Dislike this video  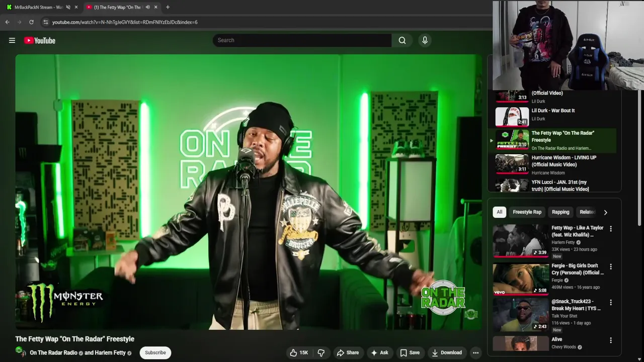pyautogui.click(x=321, y=352)
